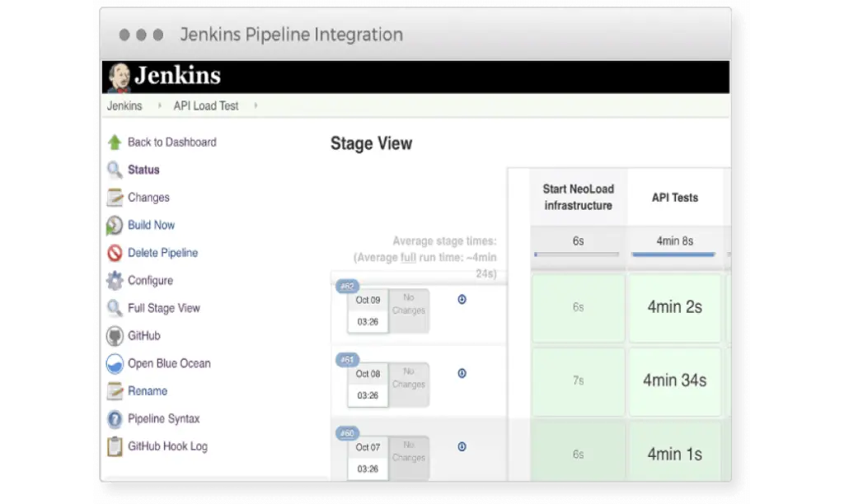Click the green Back to Dashboard arrow icon
Viewport: 844px width, 504px height.
point(114,142)
